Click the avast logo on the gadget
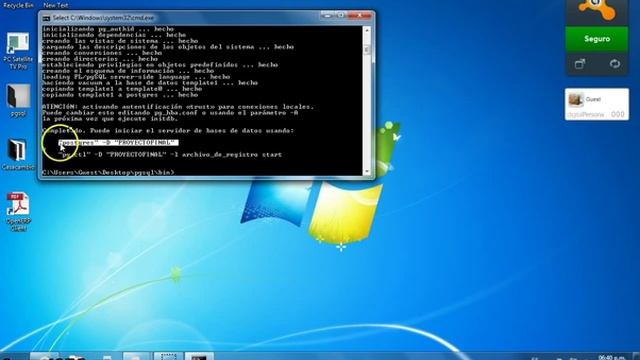 596,10
